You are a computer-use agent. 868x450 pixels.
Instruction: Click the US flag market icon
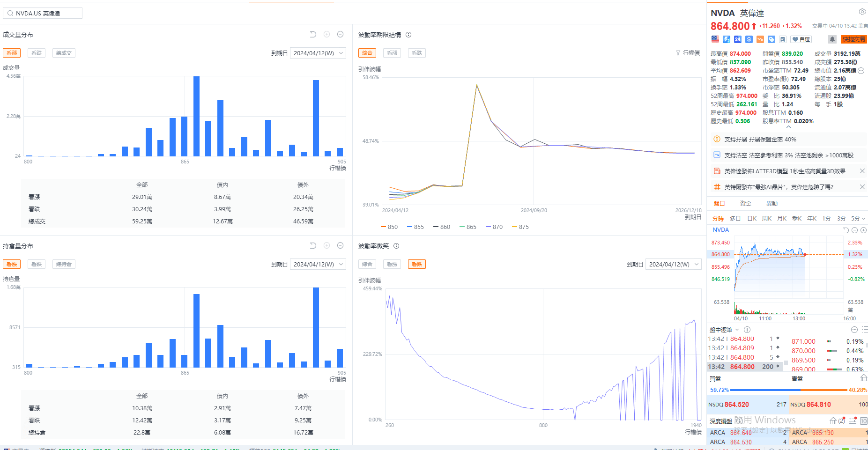tap(715, 39)
